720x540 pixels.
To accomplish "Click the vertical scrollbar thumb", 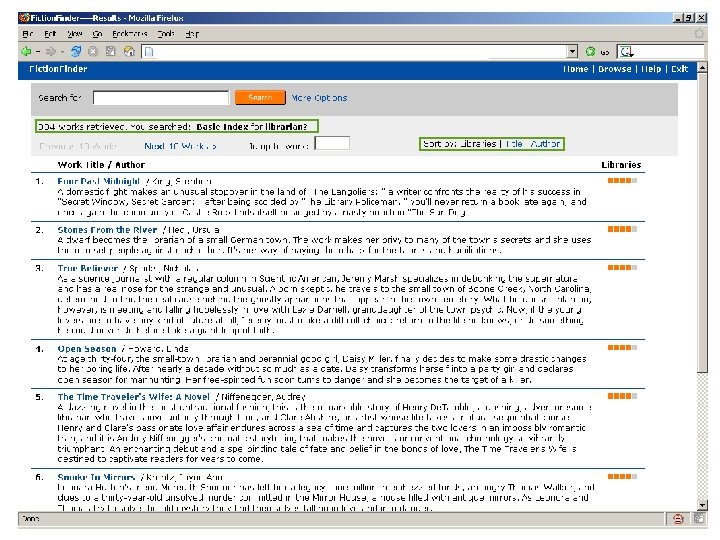I will [702, 223].
